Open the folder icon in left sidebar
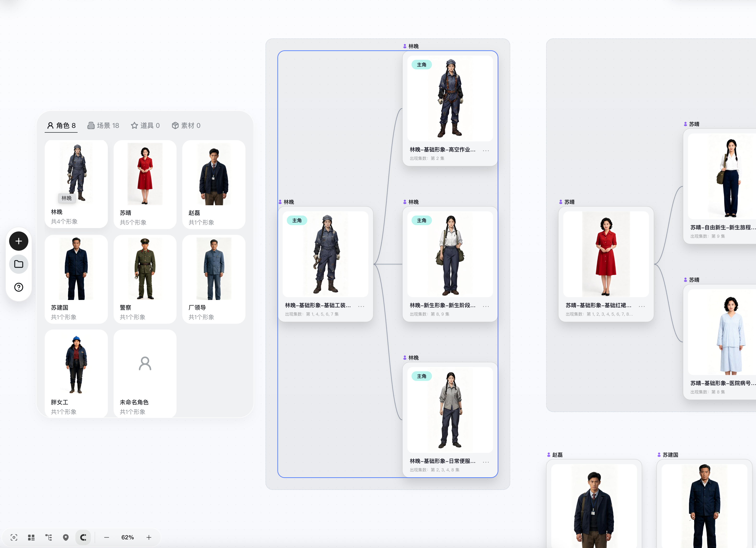The width and height of the screenshot is (756, 548). [19, 264]
